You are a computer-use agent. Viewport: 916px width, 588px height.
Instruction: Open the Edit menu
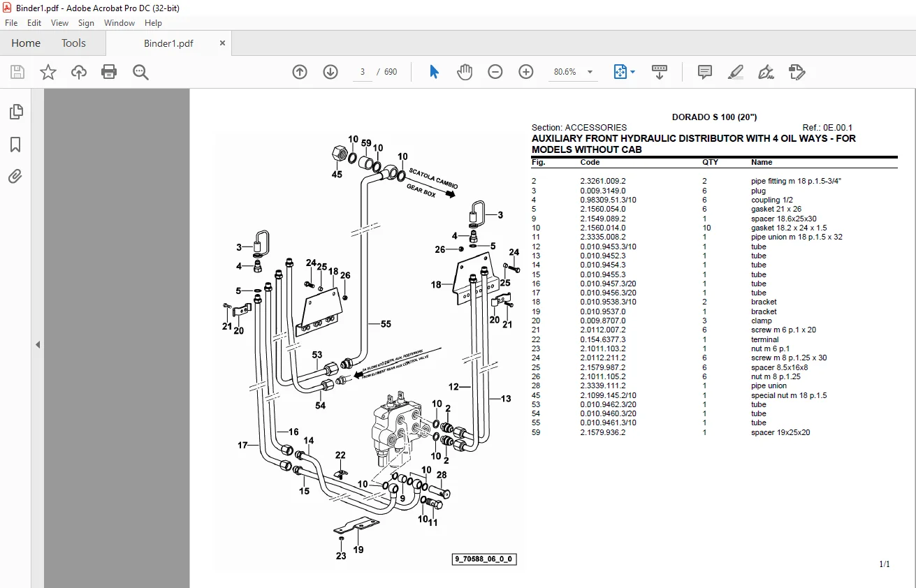click(34, 23)
